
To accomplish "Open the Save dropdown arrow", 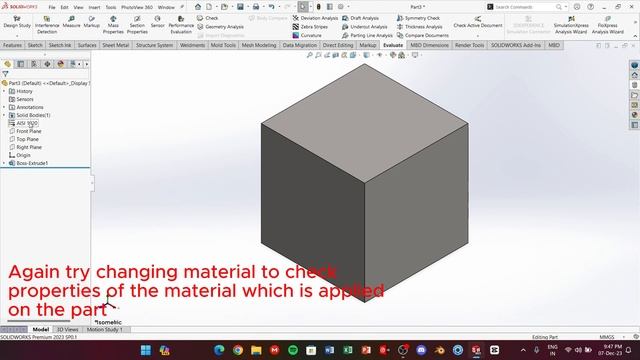I will 247,7.
